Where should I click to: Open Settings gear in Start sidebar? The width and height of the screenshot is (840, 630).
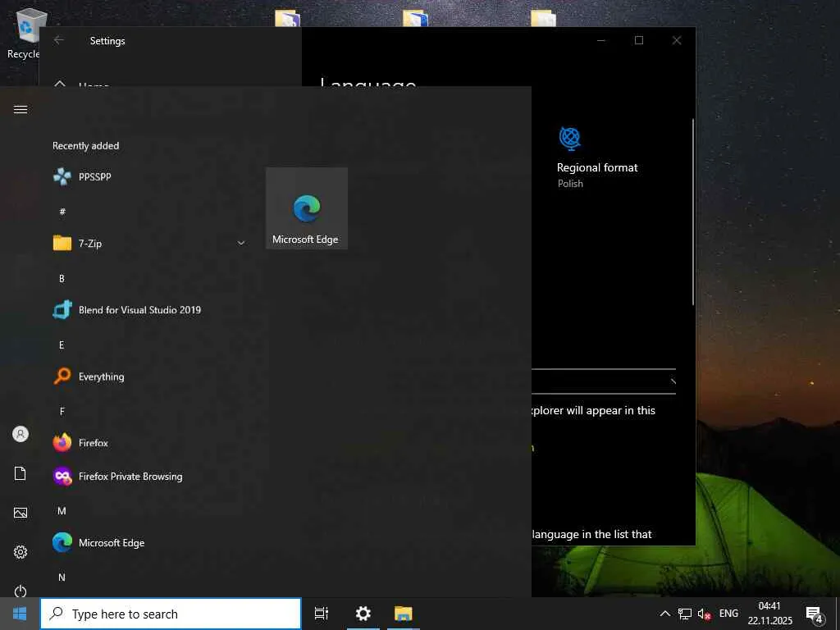pos(21,552)
